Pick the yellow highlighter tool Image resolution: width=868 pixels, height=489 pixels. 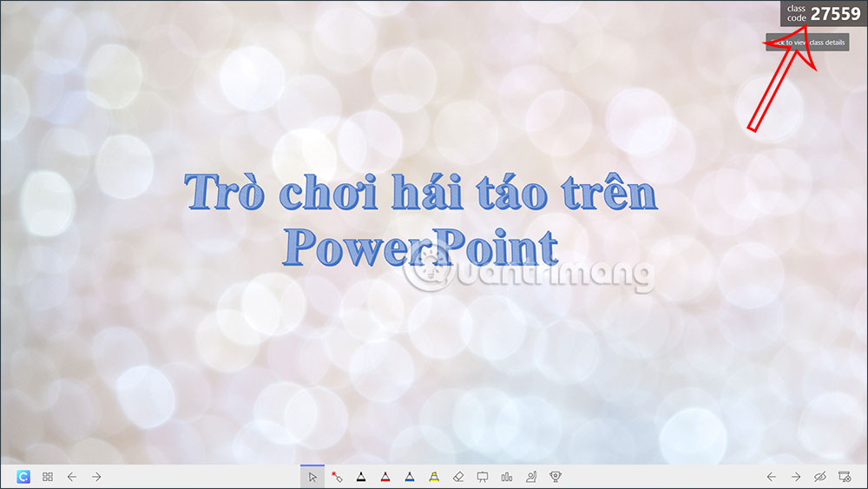coord(434,477)
